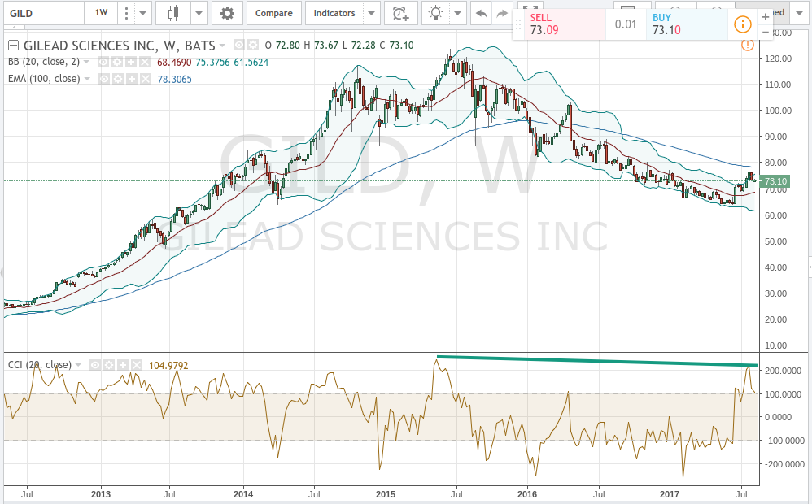Collapse the legend with minus box icon
This screenshot has width=812, height=504.
click(x=14, y=46)
